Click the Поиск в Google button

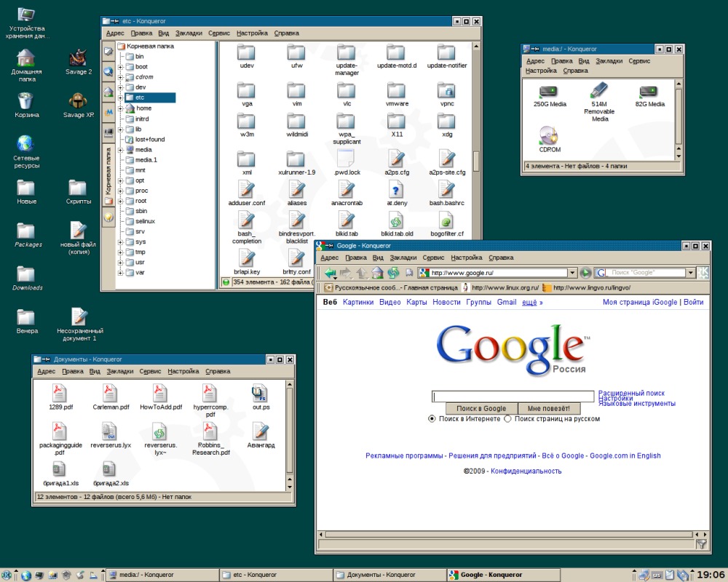coord(481,408)
